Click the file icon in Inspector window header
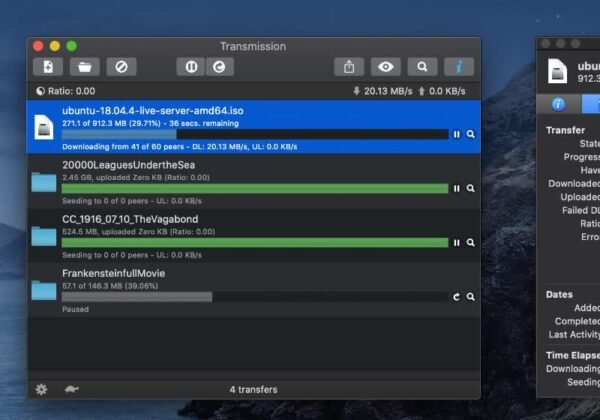The height and width of the screenshot is (420, 600). [x=557, y=71]
